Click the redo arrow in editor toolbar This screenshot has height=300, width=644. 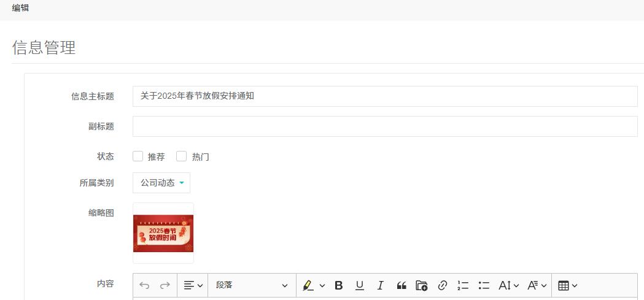[x=165, y=285]
